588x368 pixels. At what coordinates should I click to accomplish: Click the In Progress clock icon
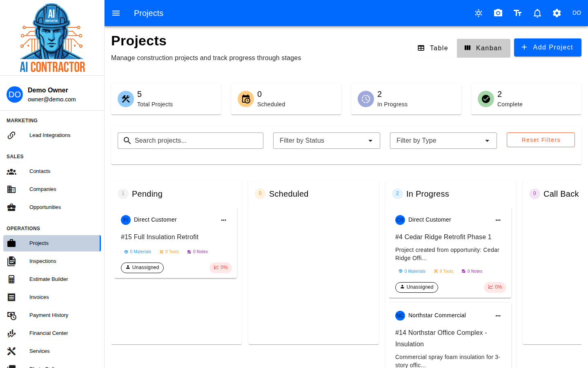click(x=366, y=99)
